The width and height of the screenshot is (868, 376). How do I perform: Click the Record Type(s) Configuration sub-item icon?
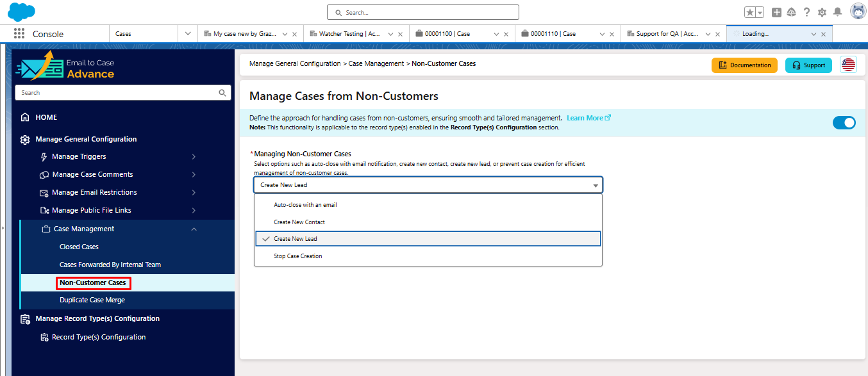coord(44,337)
